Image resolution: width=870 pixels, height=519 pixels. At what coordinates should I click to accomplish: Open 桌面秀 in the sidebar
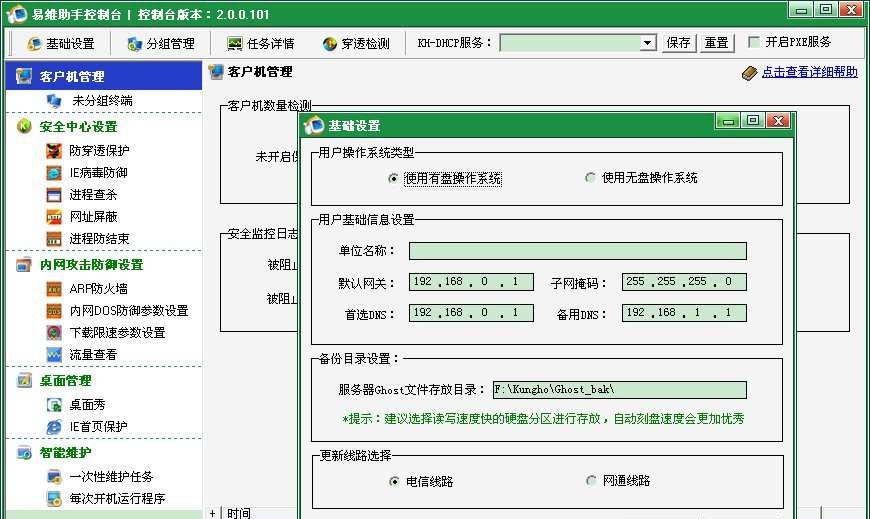point(87,405)
